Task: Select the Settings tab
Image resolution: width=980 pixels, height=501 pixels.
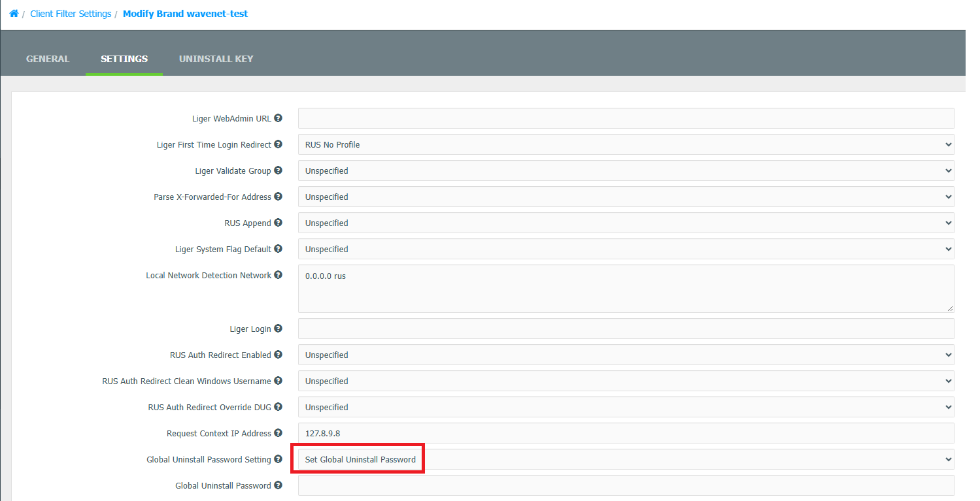Action: (124, 59)
